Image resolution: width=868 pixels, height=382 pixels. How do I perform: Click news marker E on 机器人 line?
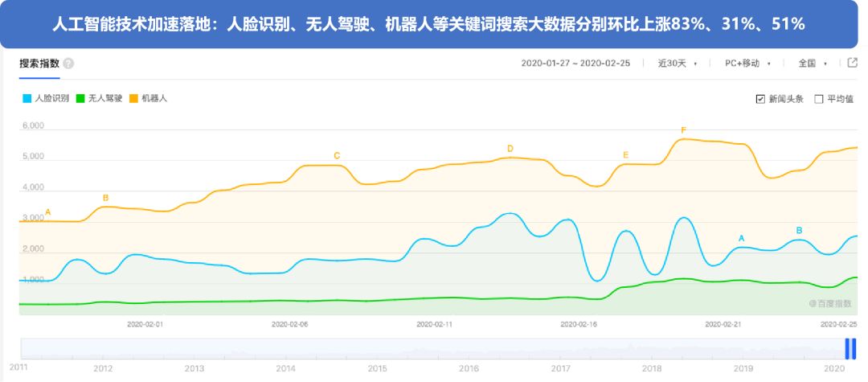[625, 155]
